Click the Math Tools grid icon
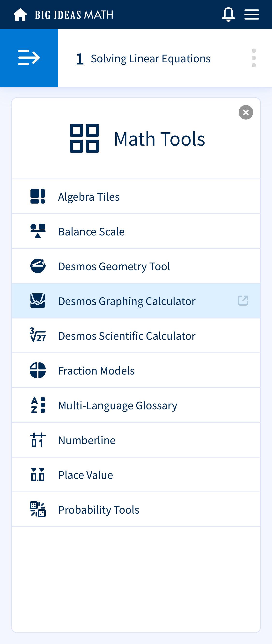 tap(84, 138)
